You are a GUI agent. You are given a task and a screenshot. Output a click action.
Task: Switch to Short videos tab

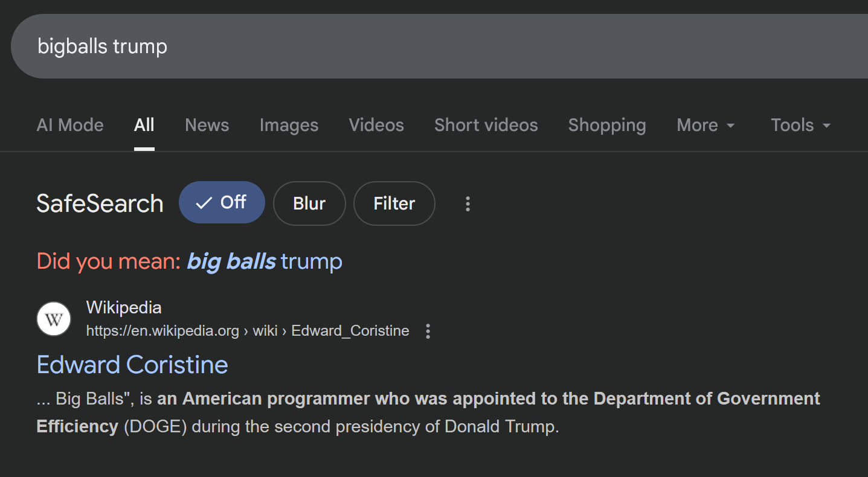(486, 125)
